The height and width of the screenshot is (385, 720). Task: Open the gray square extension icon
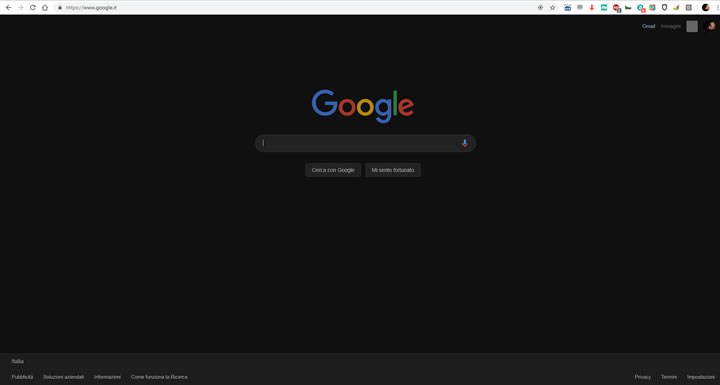[x=688, y=7]
